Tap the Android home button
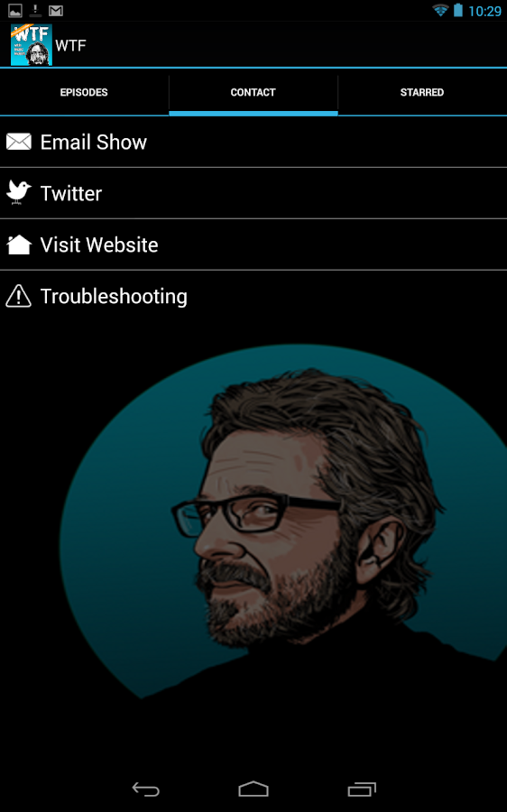 click(253, 789)
